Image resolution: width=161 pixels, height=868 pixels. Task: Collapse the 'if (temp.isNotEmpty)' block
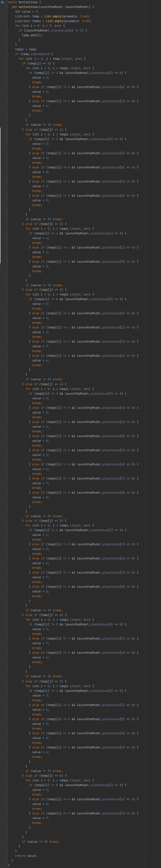coord(7,54)
